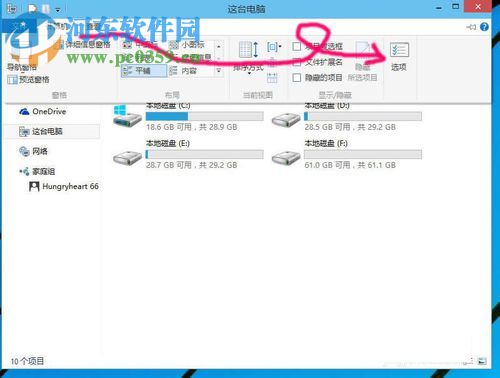
Task: Click the 本地磁盘 (F:) label
Action: pyautogui.click(x=326, y=144)
